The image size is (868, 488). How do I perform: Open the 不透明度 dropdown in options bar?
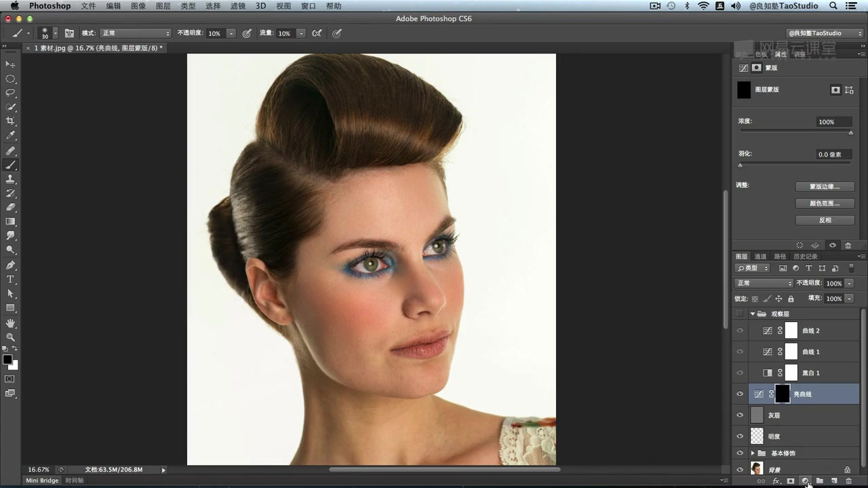231,33
